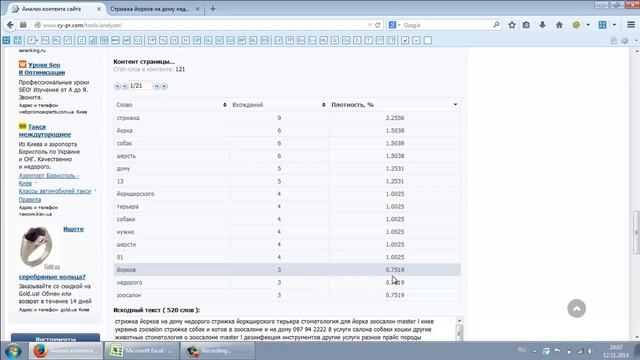640x360 pixels.
Task: Click the page number field showing 1/21
Action: 140,86
